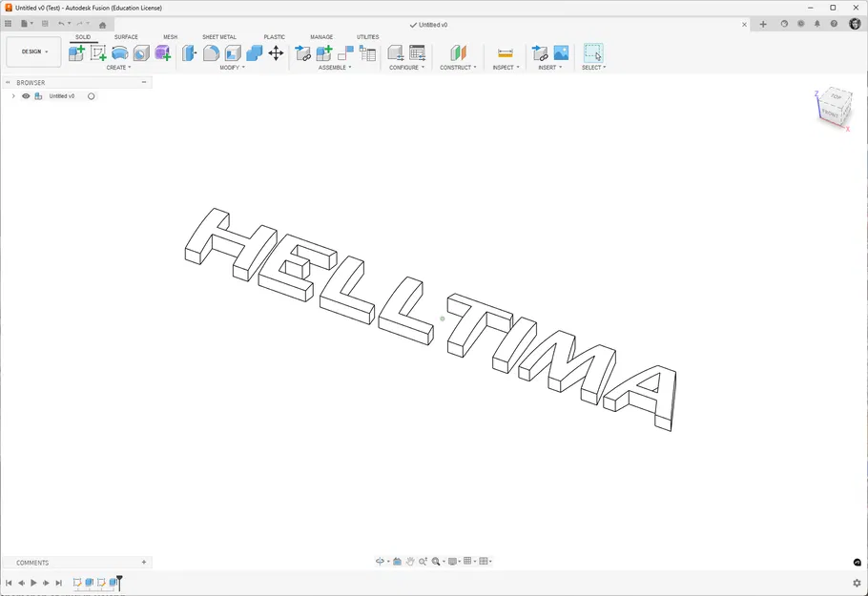Screen dimensions: 868x596
Task: Click the Fit view icon in navigation bar
Action: [x=436, y=561]
